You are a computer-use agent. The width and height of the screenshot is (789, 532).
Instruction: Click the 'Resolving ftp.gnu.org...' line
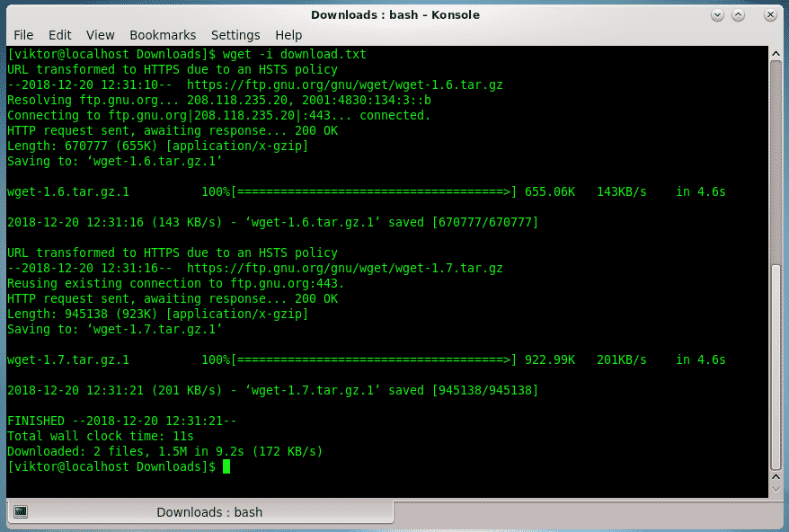click(219, 100)
